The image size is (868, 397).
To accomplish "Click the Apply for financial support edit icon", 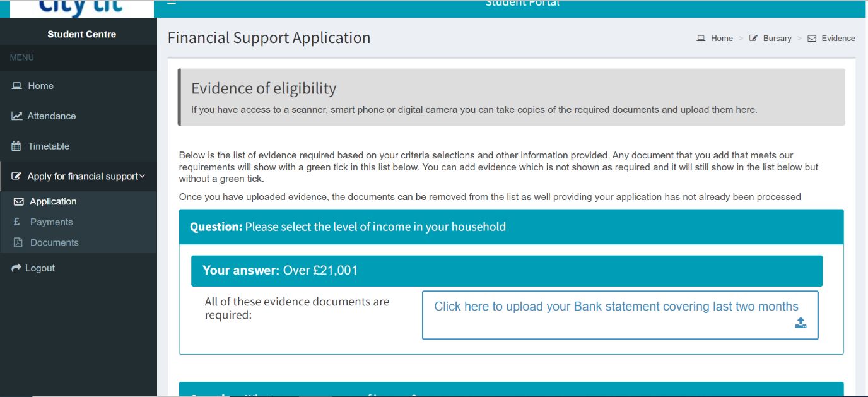I will tap(17, 177).
